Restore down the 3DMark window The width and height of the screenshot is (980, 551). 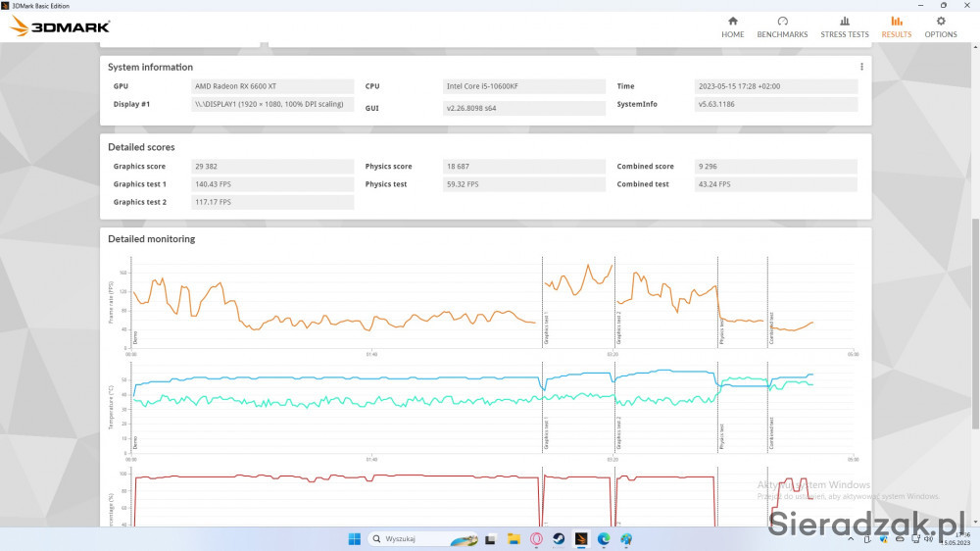click(943, 5)
